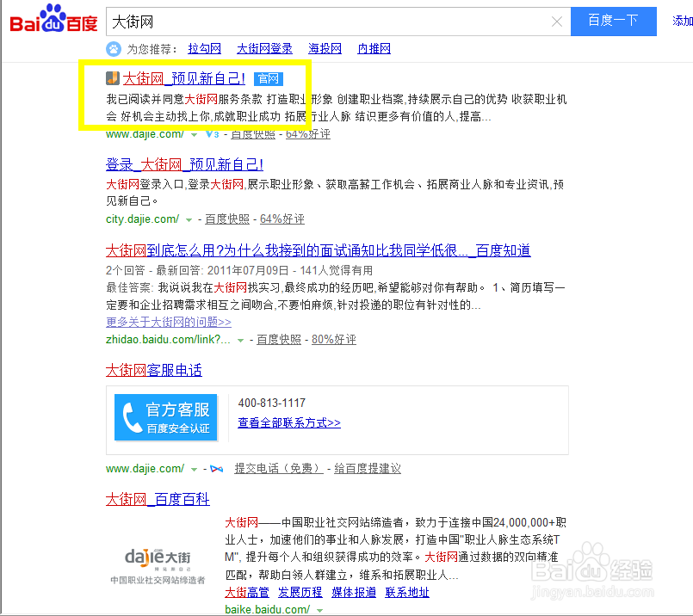Click the blue bowtie icon beside 提交电话
This screenshot has height=616, width=693.
coord(217,469)
